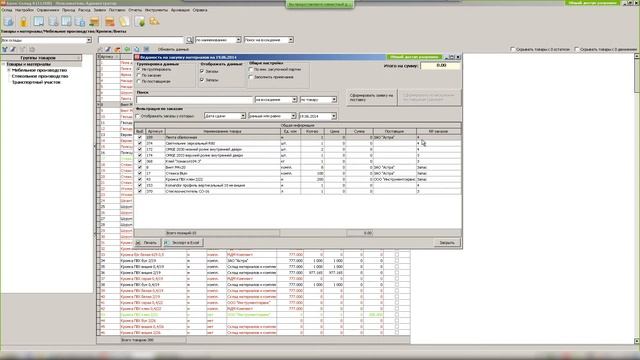
Task: Click the main window vertical scrollbar
Action: (637, 198)
